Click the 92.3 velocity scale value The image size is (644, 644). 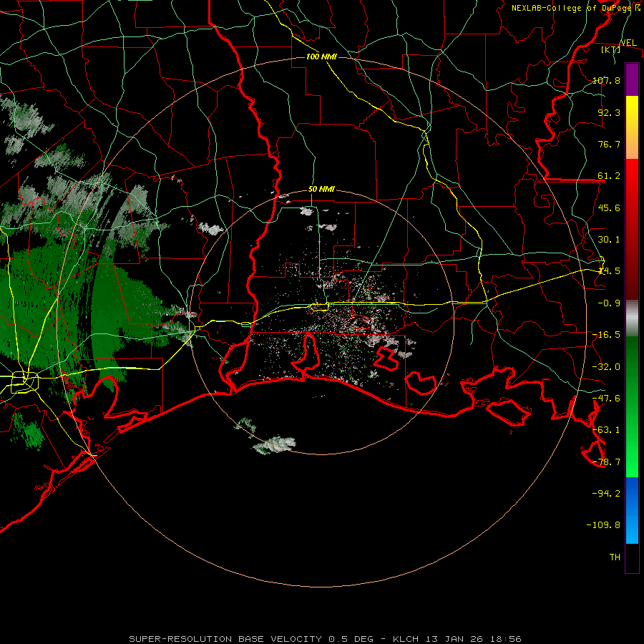click(609, 112)
